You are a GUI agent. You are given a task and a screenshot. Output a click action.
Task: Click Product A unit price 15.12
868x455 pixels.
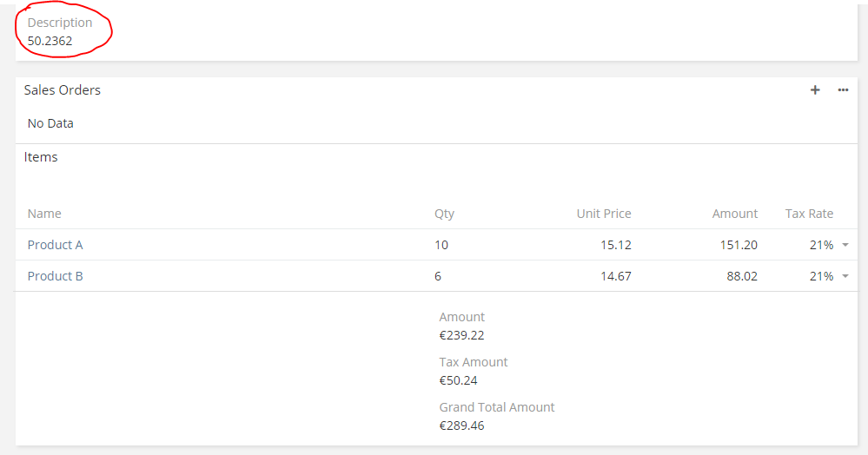[x=615, y=245]
